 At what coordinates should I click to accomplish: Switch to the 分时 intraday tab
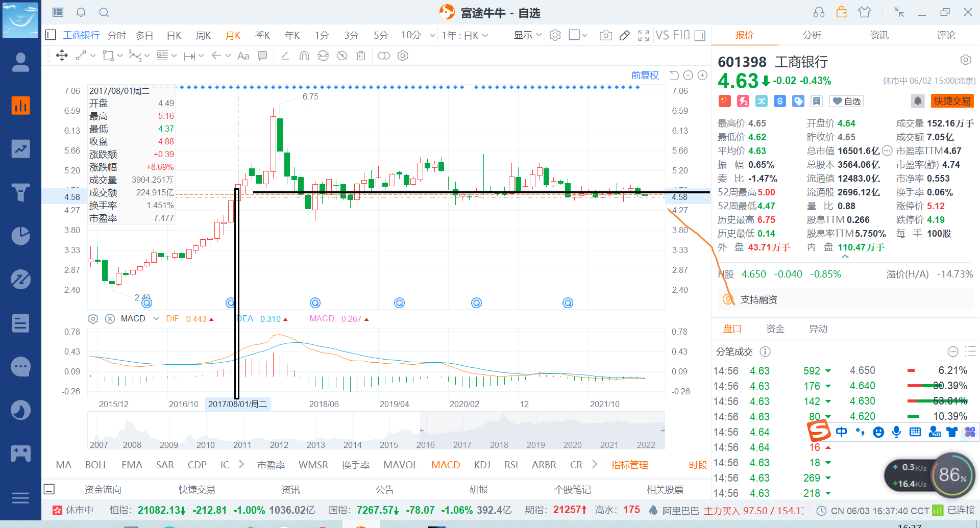pos(116,35)
